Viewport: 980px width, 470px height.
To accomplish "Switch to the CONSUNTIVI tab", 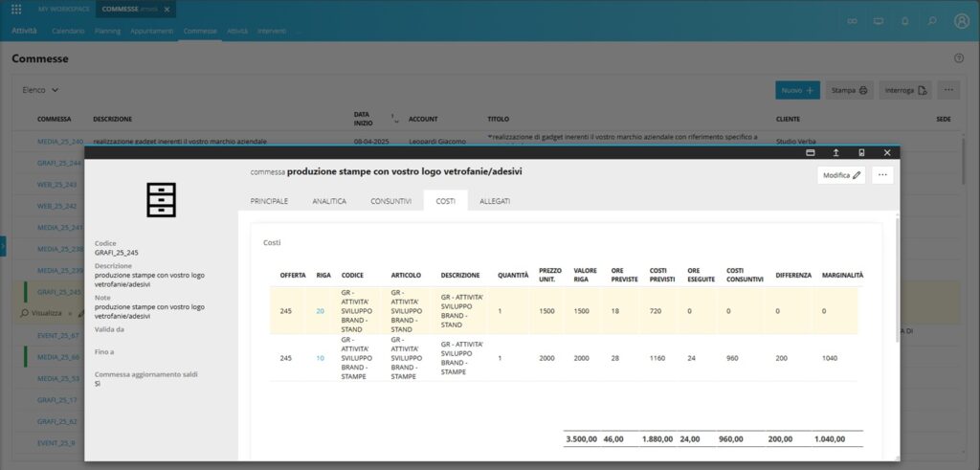I will (390, 201).
